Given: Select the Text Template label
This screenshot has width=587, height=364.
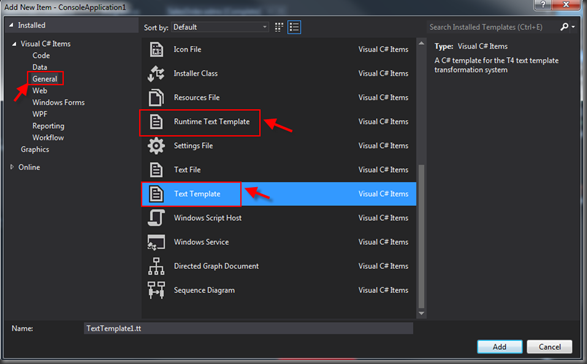Looking at the screenshot, I should (197, 194).
